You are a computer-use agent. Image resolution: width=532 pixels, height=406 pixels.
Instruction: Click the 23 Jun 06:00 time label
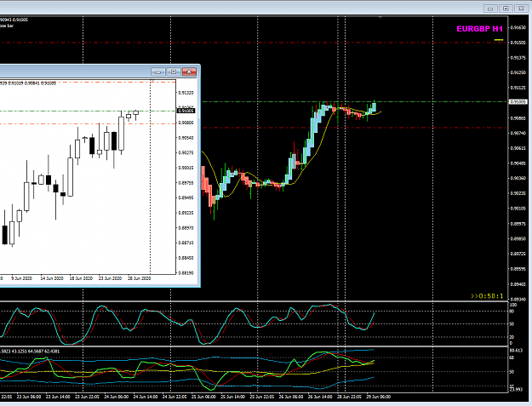(29, 397)
